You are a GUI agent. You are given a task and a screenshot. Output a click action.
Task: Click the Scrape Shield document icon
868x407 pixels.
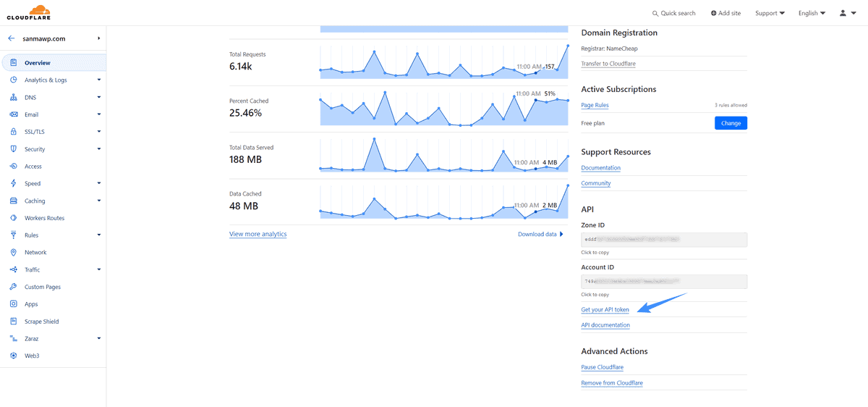pos(14,322)
